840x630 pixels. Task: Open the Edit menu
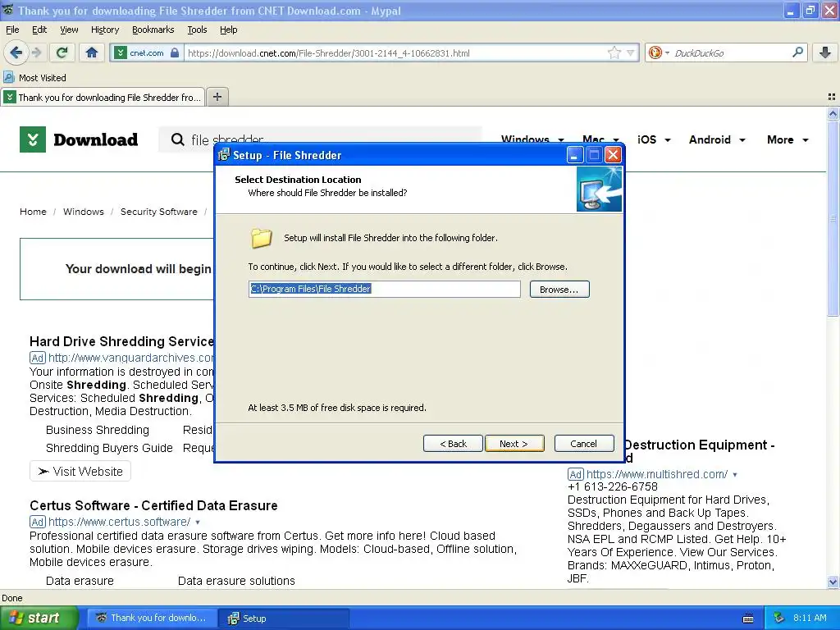39,30
